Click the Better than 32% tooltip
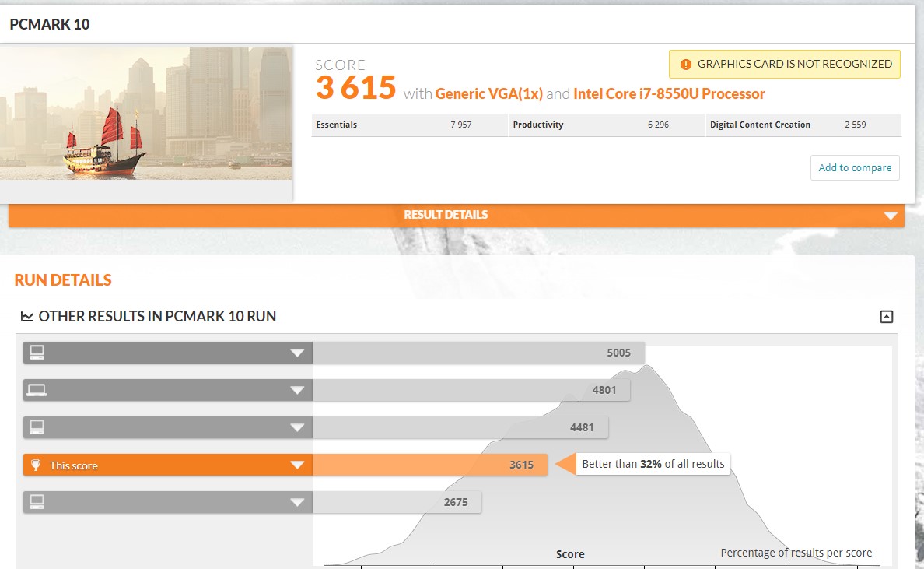Screen dimensions: 924x569 [653, 464]
